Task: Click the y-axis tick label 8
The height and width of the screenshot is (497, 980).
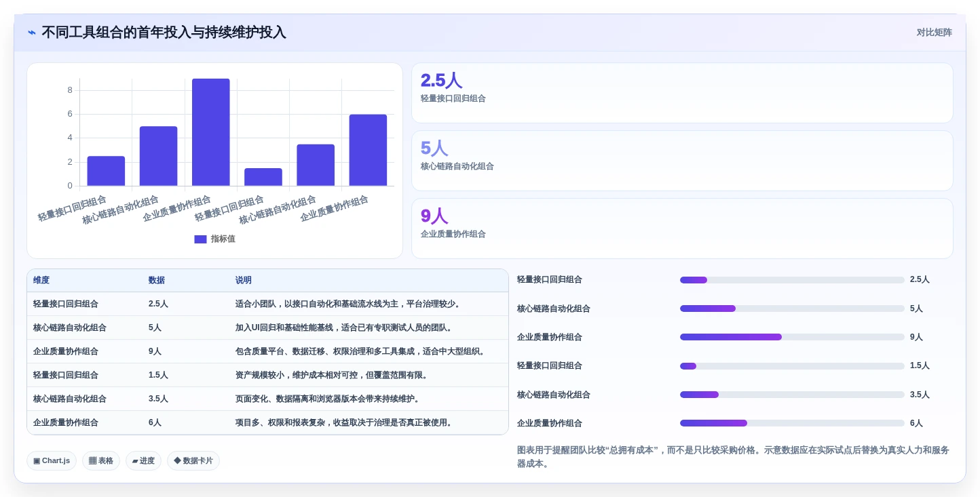Action: 70,90
